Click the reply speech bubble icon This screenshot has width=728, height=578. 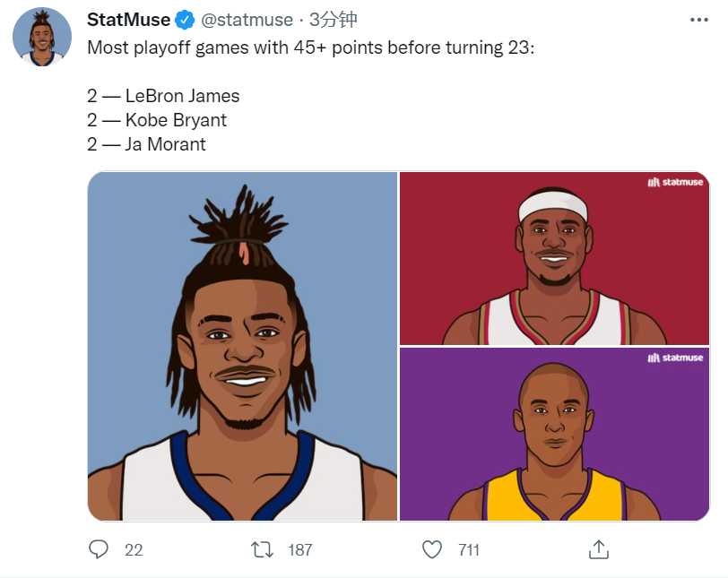(99, 549)
